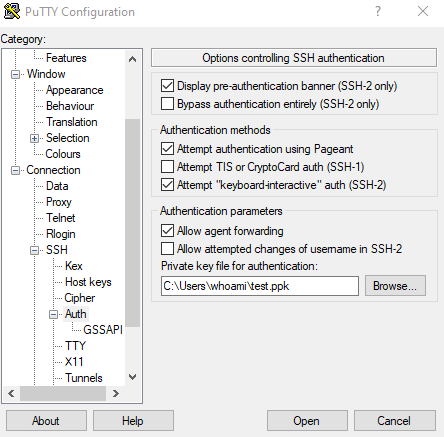Close the PuTTY Configuration window
The width and height of the screenshot is (444, 437).
(423, 12)
